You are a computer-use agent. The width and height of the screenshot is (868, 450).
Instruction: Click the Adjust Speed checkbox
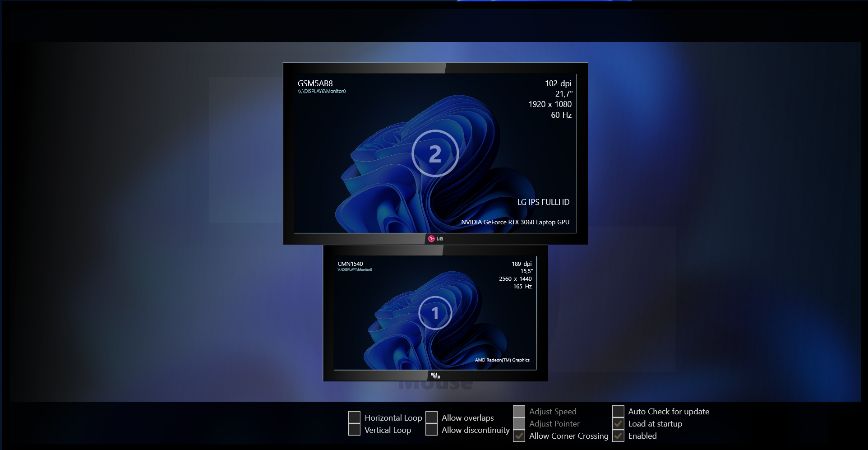(x=519, y=411)
